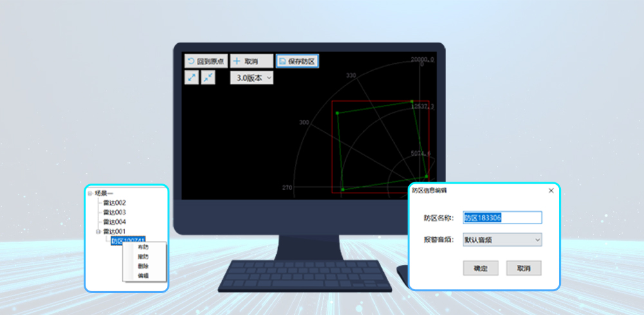Select 雷达002 in the tree
This screenshot has width=644, height=315.
click(114, 203)
